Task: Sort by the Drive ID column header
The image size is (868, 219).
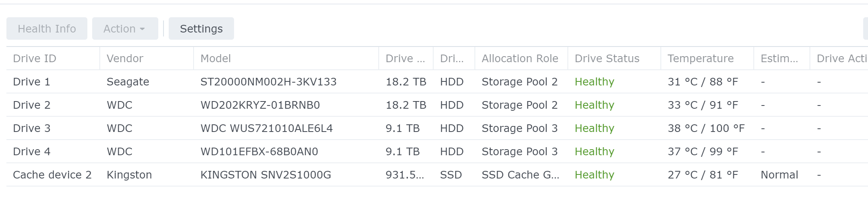Action: (x=53, y=59)
